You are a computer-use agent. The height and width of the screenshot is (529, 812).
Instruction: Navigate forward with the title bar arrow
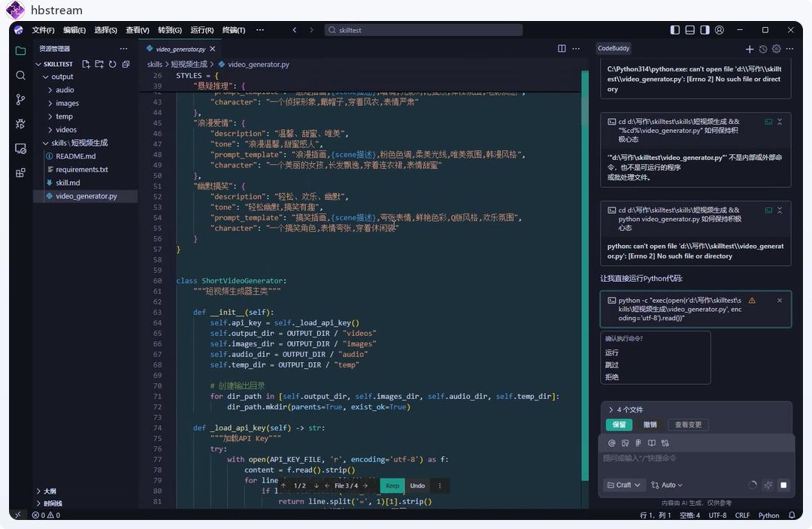pos(311,30)
